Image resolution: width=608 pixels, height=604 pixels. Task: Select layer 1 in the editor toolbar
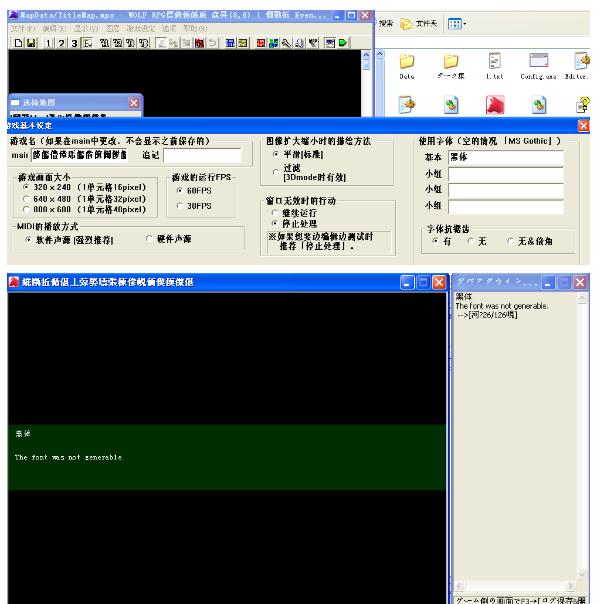[48, 43]
